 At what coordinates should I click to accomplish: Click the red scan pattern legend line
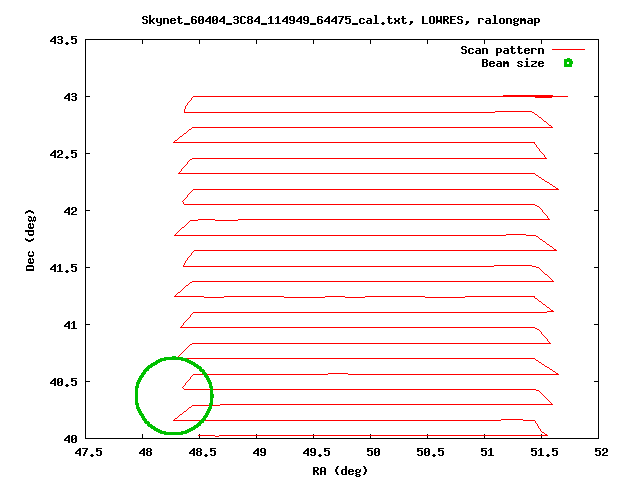click(x=568, y=50)
